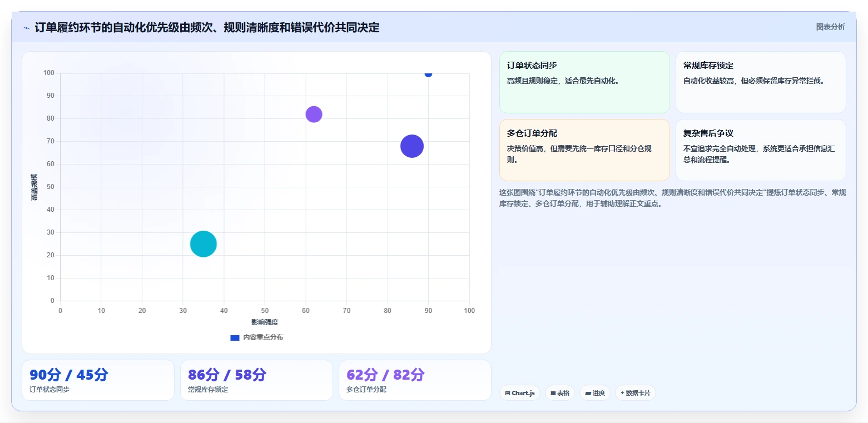Image resolution: width=868 pixels, height=423 pixels.
Task: Open the 复杂售后争议 info card
Action: pyautogui.click(x=761, y=150)
